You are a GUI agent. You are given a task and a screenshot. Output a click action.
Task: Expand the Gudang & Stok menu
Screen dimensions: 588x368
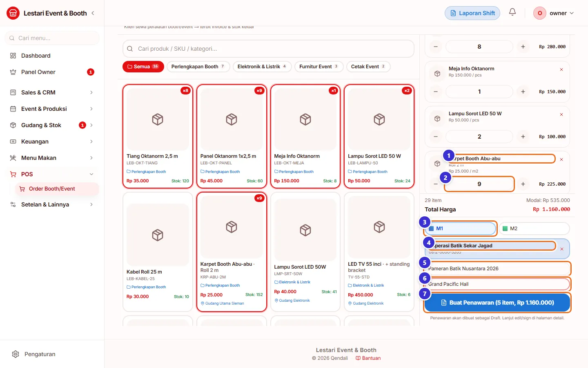pyautogui.click(x=51, y=125)
